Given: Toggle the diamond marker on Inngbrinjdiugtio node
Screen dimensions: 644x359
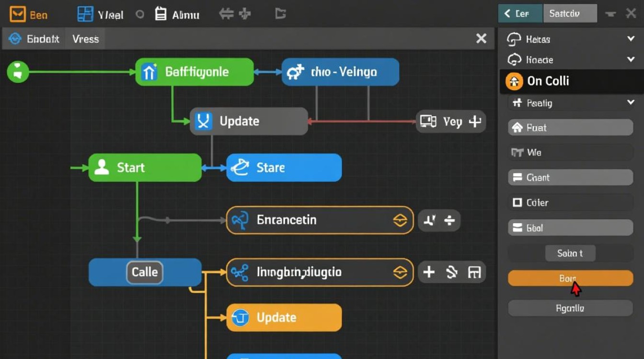Looking at the screenshot, I should tap(400, 272).
